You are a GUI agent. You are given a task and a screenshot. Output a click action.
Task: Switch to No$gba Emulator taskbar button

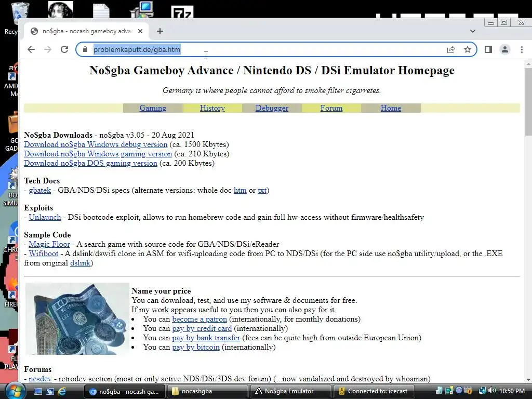[291, 391]
